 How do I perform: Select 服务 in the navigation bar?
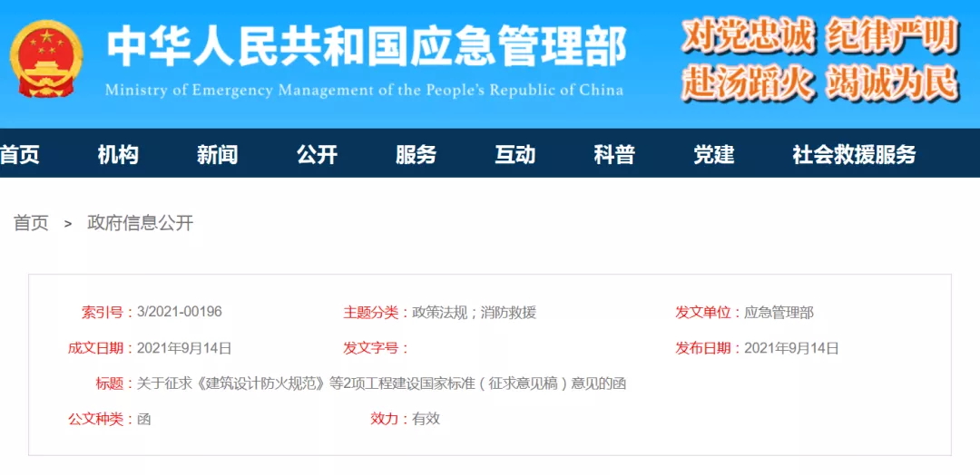(x=416, y=154)
